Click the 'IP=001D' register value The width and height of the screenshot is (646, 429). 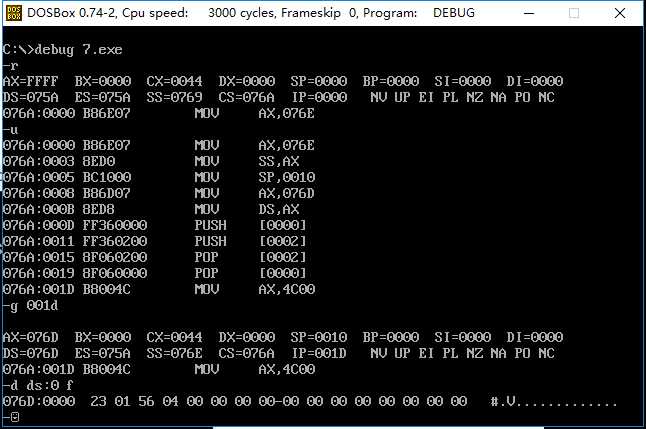(319, 353)
